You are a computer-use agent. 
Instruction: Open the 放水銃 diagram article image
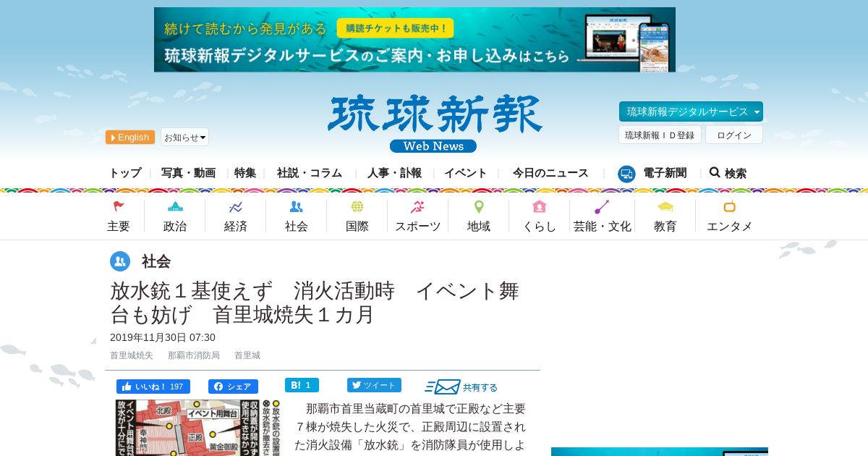pyautogui.click(x=199, y=428)
